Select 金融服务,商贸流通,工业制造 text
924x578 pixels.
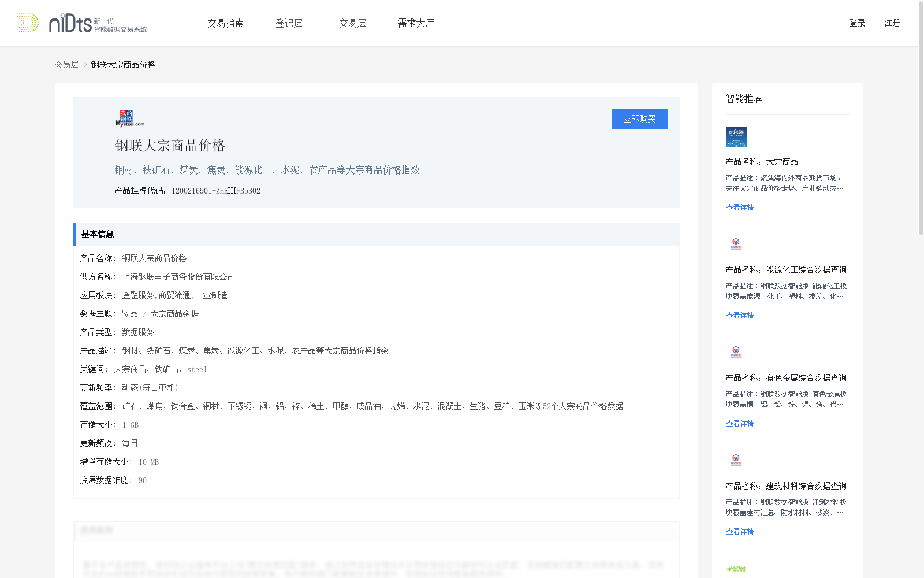coord(174,295)
